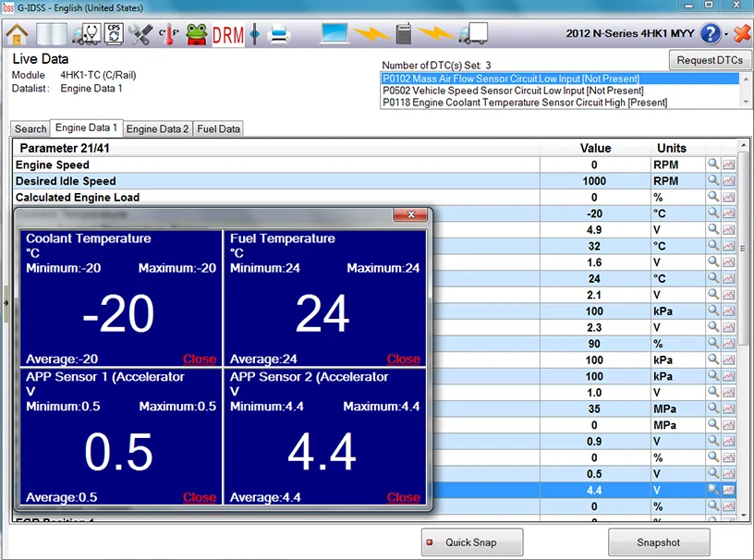This screenshot has width=754, height=560.
Task: Close the Coolant Temperature gauge tile
Action: click(200, 359)
